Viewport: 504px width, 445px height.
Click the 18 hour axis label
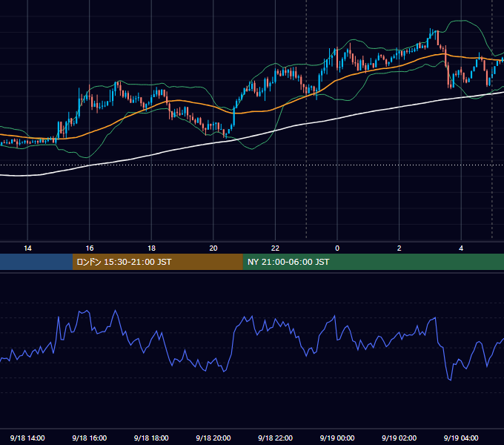pos(151,248)
